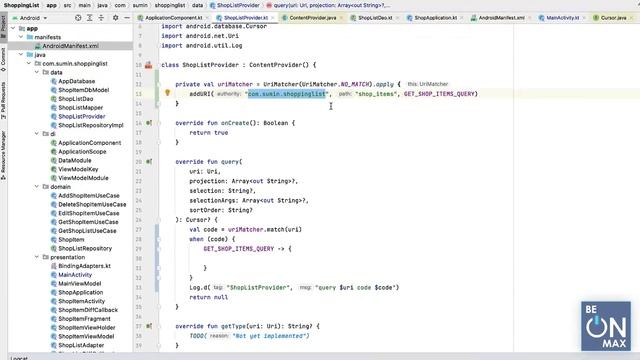Switch to MainActivity.kt editor tab
The height and width of the screenshot is (360, 640).
coord(562,18)
